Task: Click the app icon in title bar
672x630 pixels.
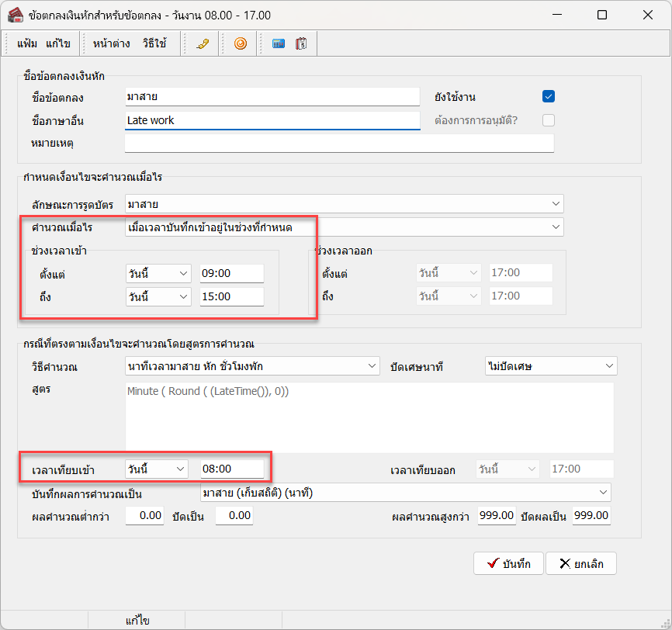Action: coord(14,15)
